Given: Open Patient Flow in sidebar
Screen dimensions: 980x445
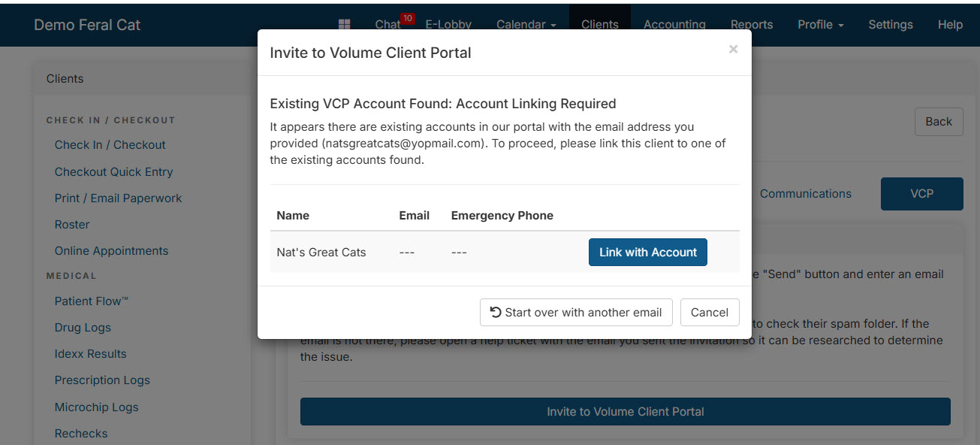Looking at the screenshot, I should 92,301.
